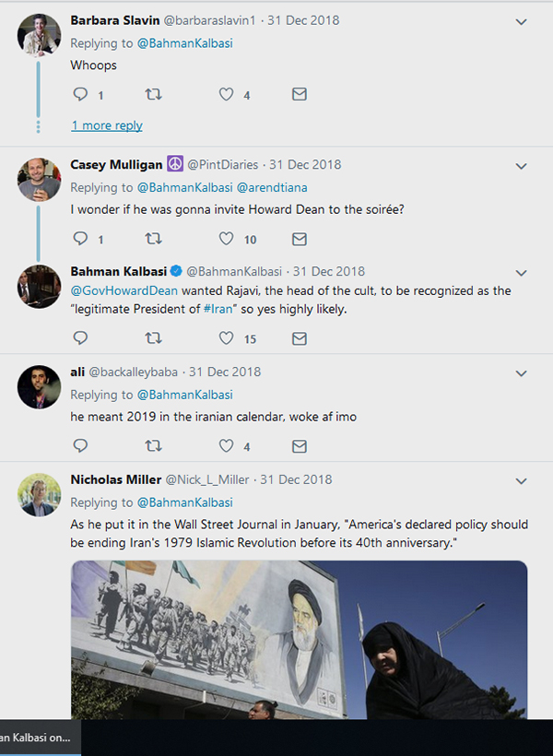Send Casey Mulligan's tweet via direct message
The height and width of the screenshot is (756, 553).
(299, 239)
